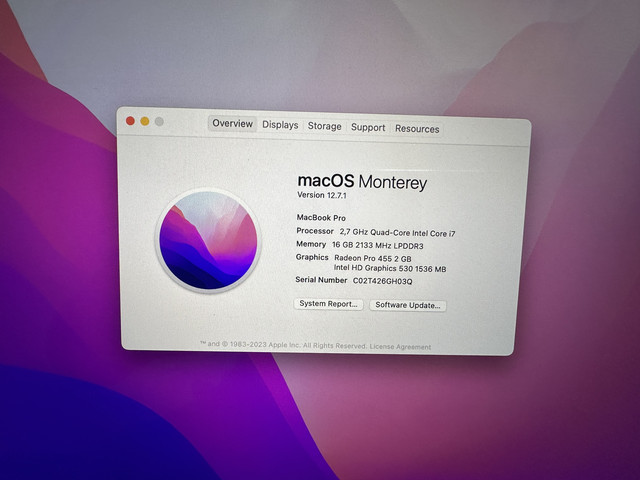Click the 2,7 GHz Quad-Core Intel Core i7 text

coord(397,233)
